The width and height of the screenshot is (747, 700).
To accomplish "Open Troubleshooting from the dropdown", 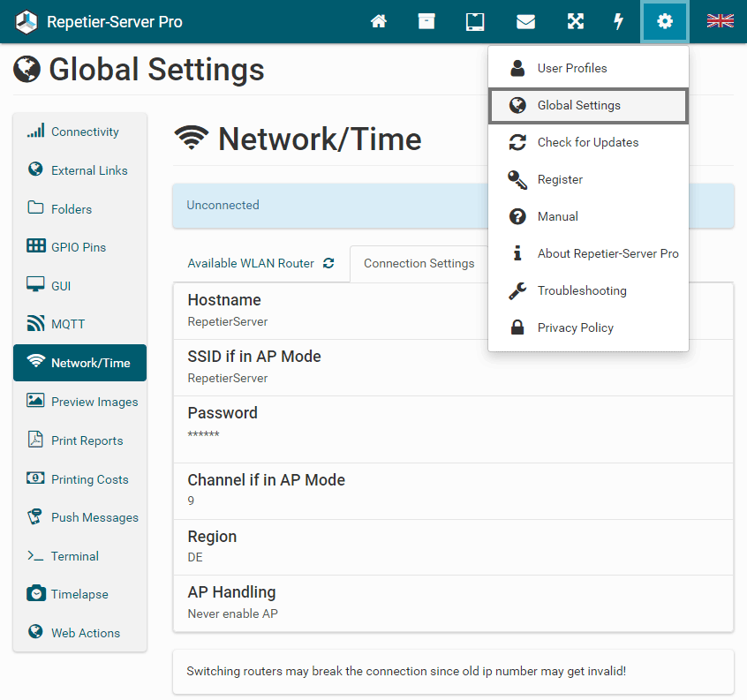I will (x=588, y=290).
